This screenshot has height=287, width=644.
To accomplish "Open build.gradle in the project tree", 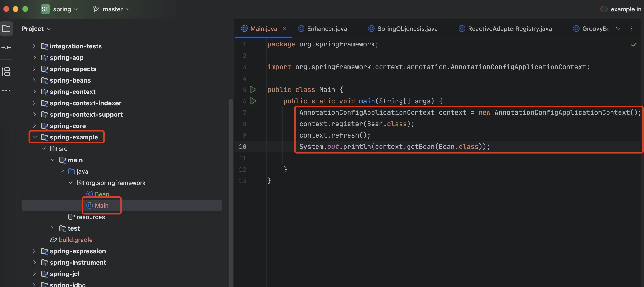I will point(75,240).
